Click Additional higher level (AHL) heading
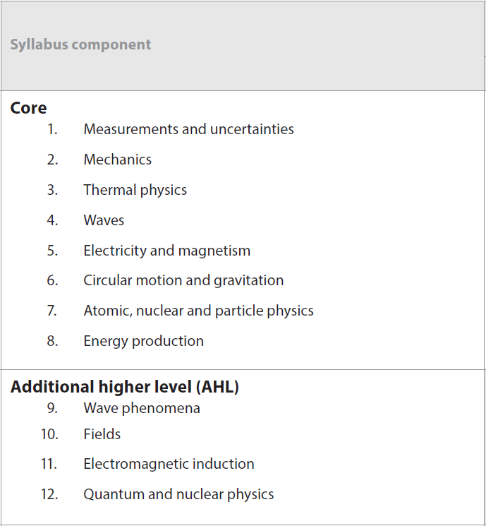Viewport: 487px width, 526px height. (x=125, y=387)
